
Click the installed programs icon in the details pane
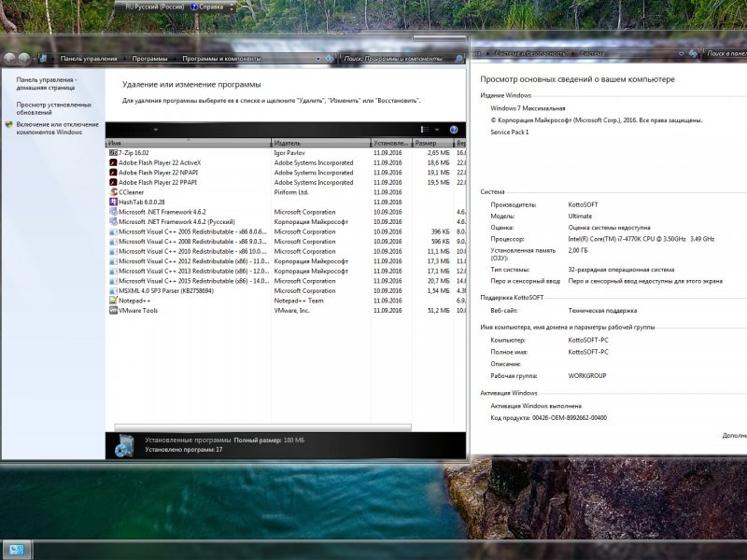(124, 445)
